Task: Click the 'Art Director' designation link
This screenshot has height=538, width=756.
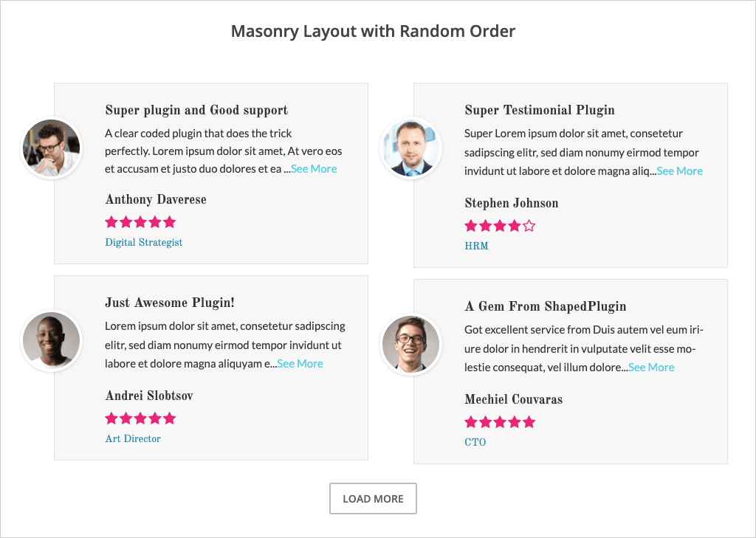Action: click(133, 439)
